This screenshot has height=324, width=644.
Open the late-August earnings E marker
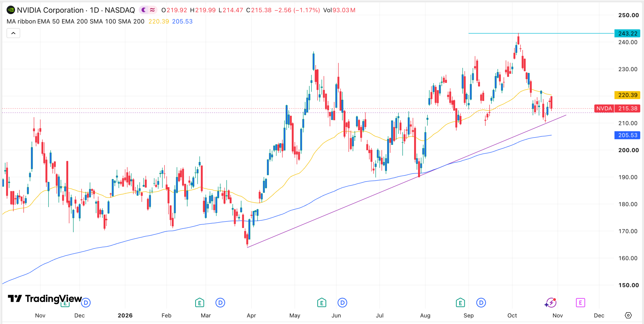pos(460,303)
